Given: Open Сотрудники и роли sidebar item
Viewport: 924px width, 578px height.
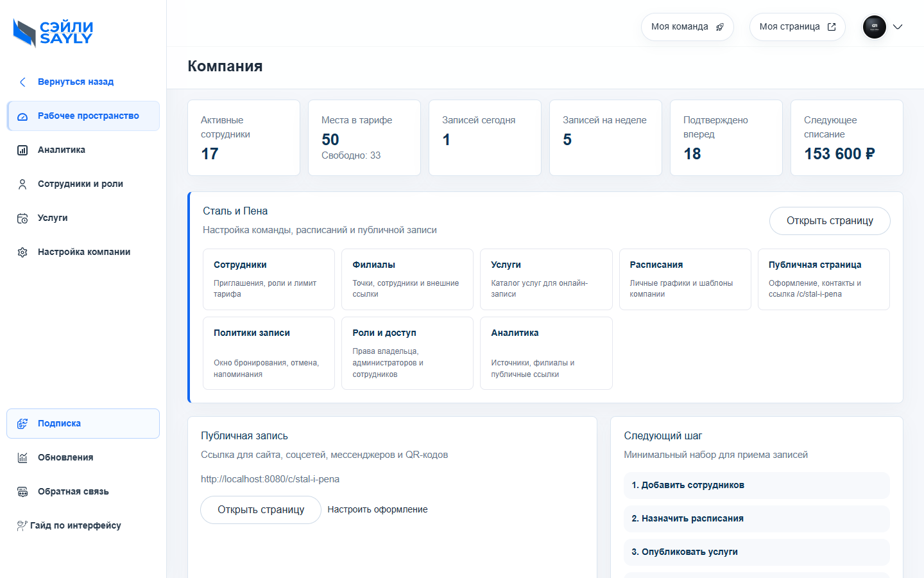Looking at the screenshot, I should coord(83,184).
